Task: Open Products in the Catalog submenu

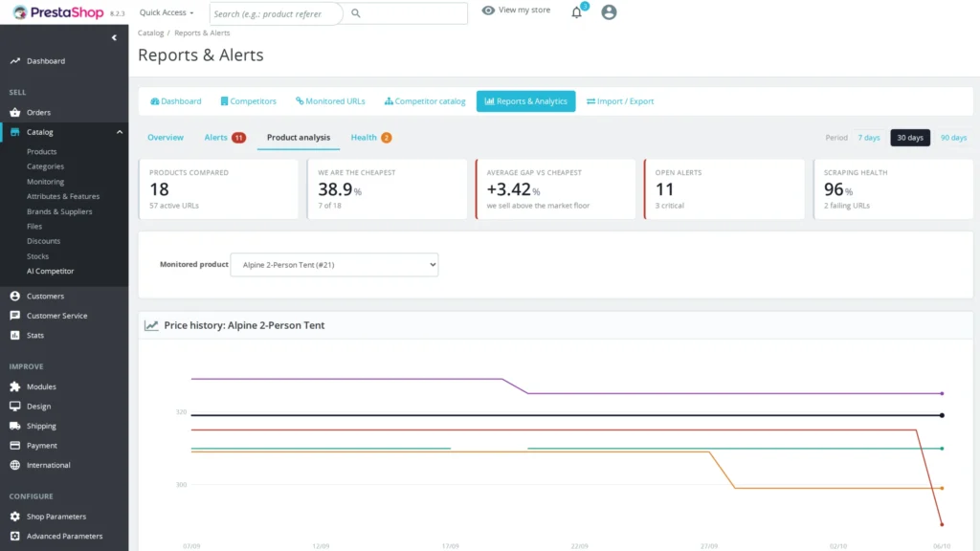Action: tap(42, 152)
